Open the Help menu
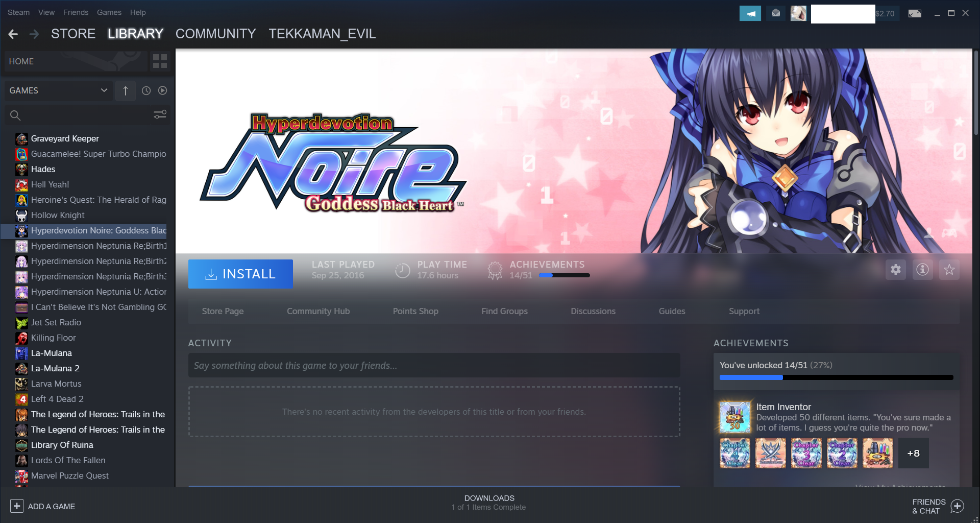980x523 pixels. coord(138,12)
